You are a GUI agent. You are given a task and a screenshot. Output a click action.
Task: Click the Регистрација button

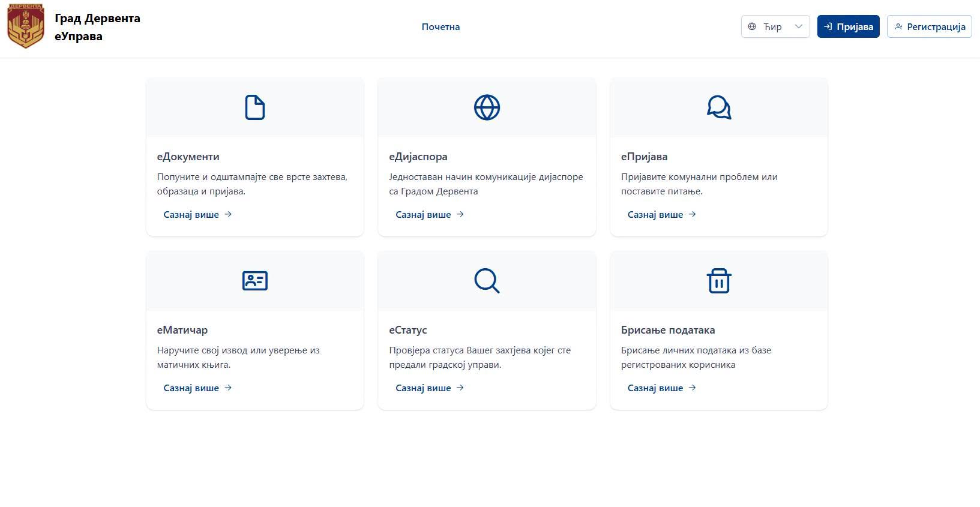(x=930, y=26)
